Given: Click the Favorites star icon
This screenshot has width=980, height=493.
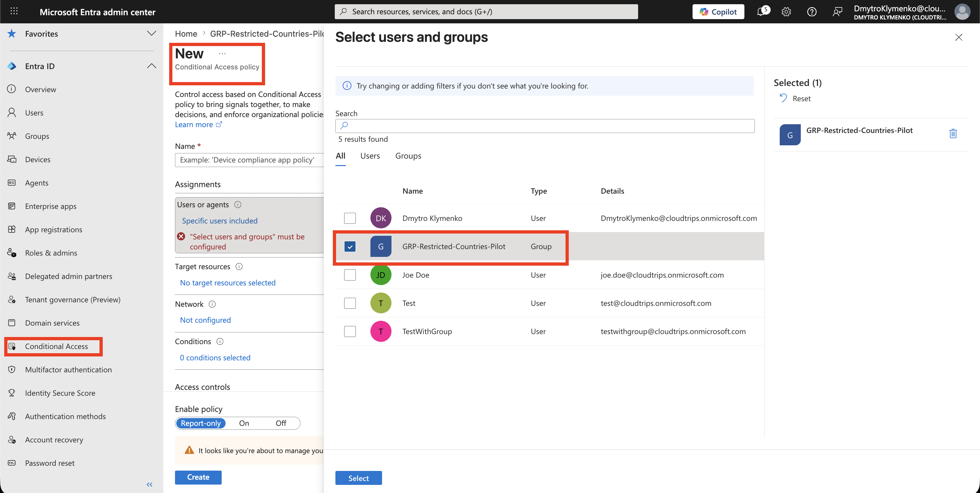Looking at the screenshot, I should pyautogui.click(x=12, y=34).
